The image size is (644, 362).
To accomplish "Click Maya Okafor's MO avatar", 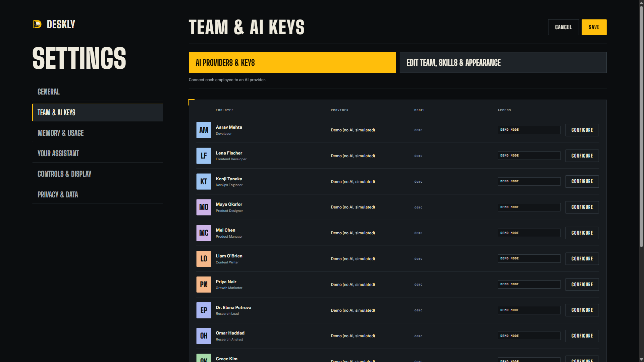I will (x=204, y=207).
